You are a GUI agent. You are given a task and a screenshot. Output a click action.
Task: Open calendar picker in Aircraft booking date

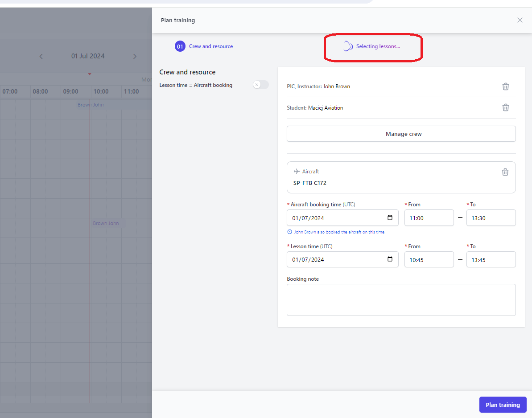click(390, 217)
